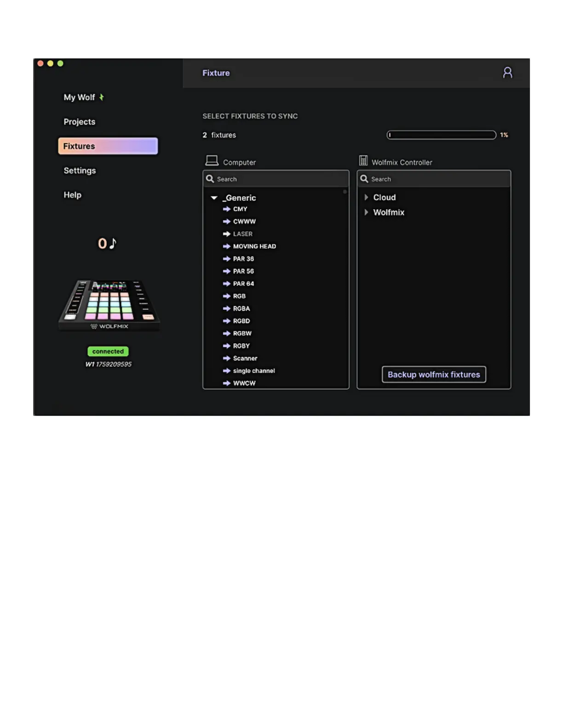The height and width of the screenshot is (728, 563).
Task: Click the sync arrow next to RGBW
Action: 226,333
